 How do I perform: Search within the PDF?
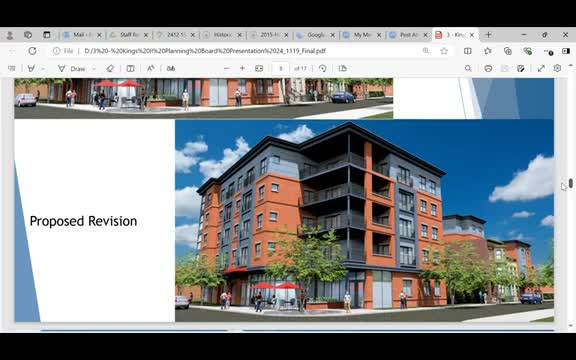(468, 68)
